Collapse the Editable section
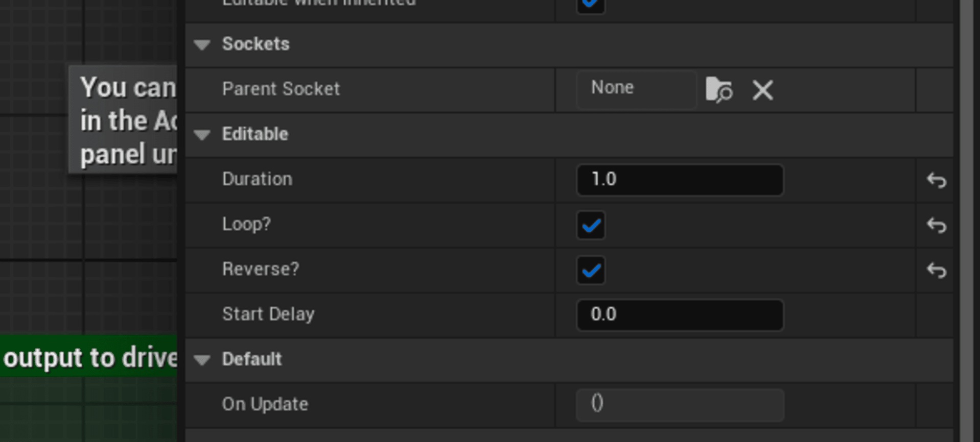 point(202,135)
